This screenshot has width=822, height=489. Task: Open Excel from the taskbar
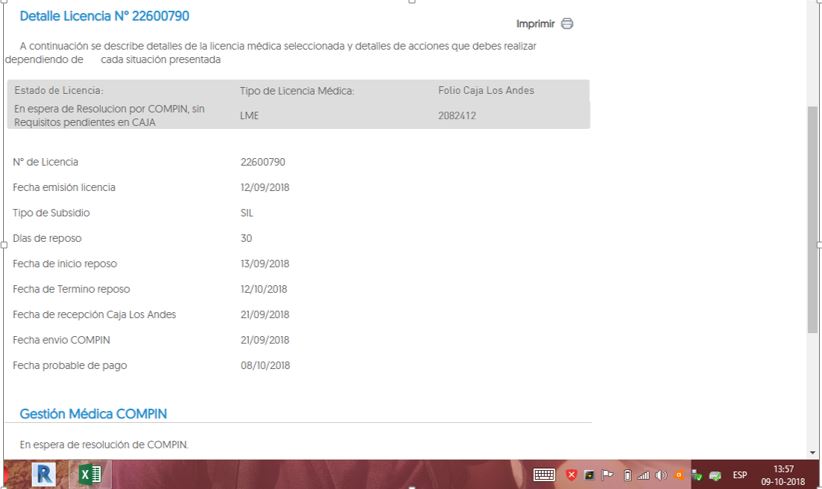point(90,475)
